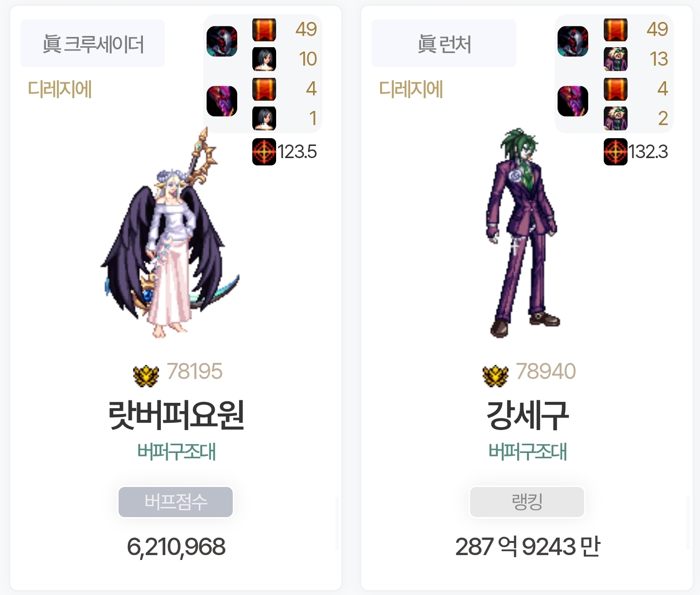Open the 眞 런처 class tag
Image resolution: width=700 pixels, height=595 pixels.
444,43
